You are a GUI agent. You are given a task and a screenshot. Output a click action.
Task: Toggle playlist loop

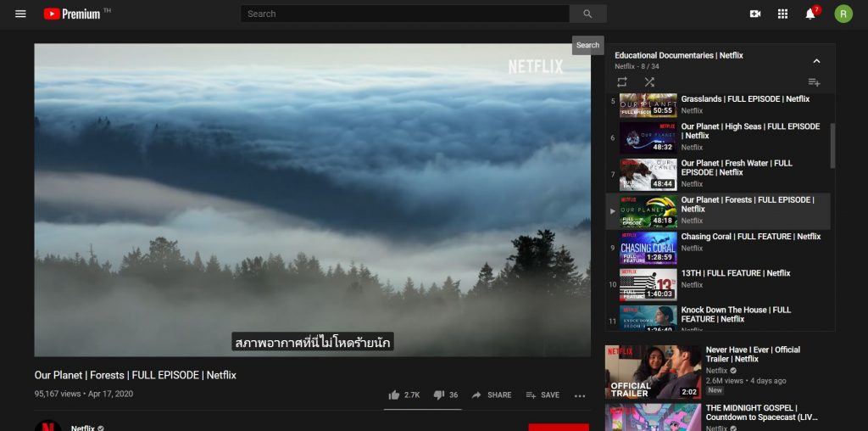point(622,82)
